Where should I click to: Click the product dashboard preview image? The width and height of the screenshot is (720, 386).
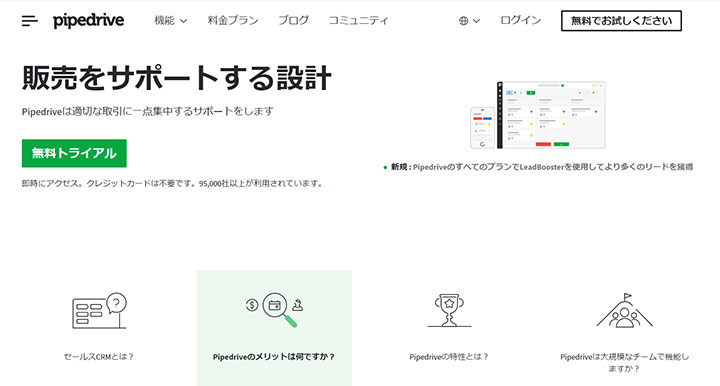click(x=538, y=115)
